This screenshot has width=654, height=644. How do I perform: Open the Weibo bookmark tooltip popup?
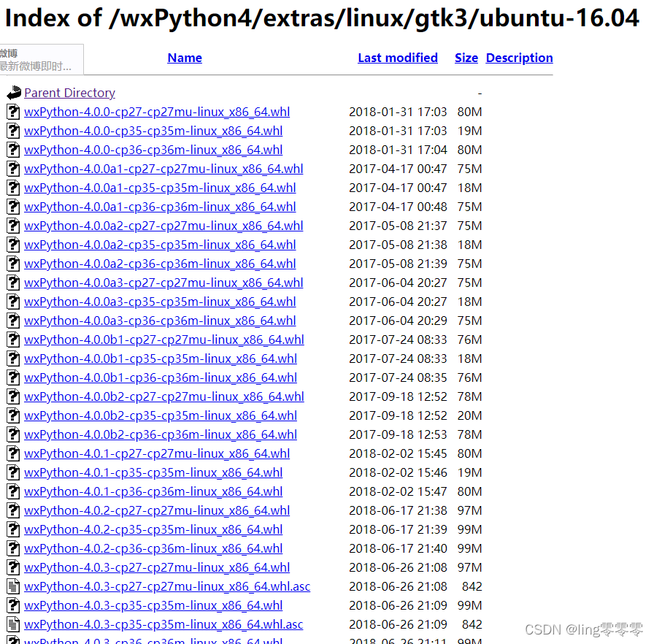point(42,59)
